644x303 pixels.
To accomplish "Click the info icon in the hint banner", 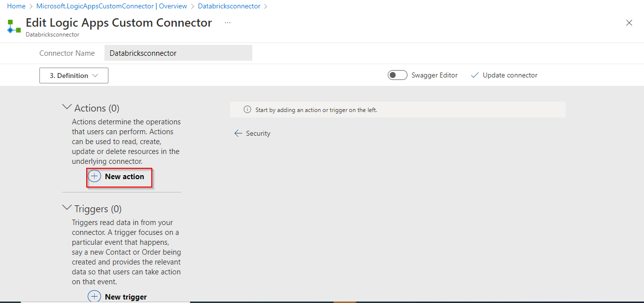I will (x=247, y=110).
